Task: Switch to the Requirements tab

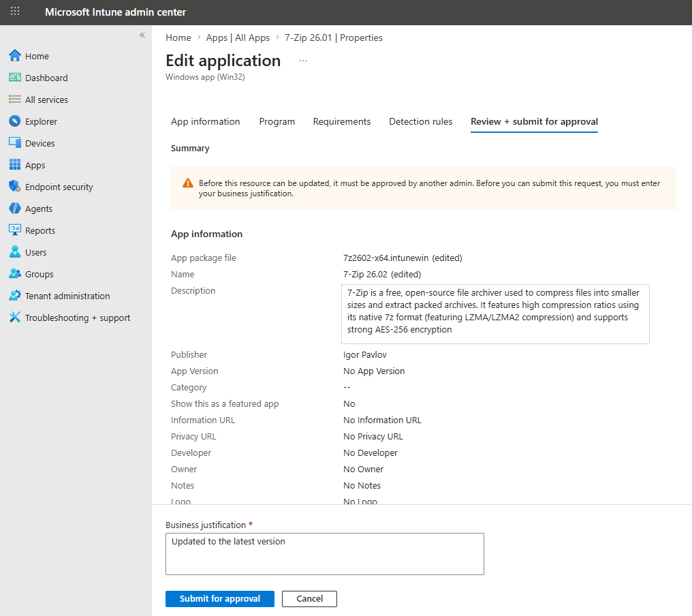Action: (342, 121)
